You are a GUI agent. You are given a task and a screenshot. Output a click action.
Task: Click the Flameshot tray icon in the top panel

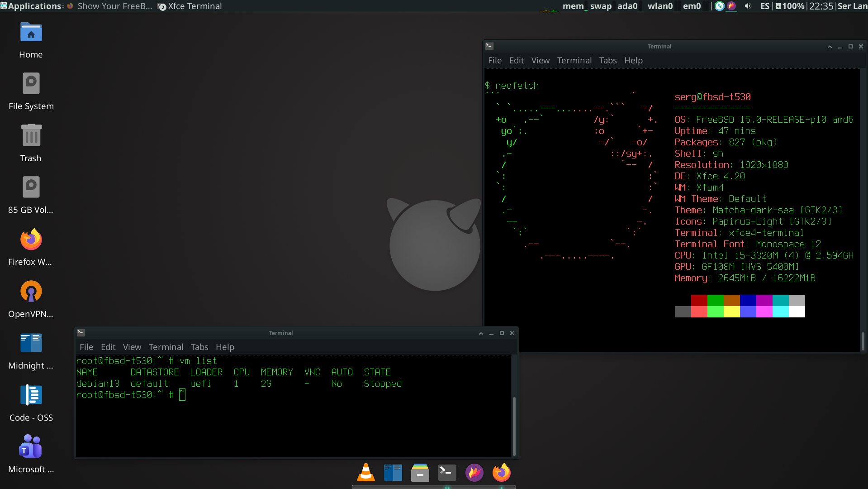(x=731, y=6)
